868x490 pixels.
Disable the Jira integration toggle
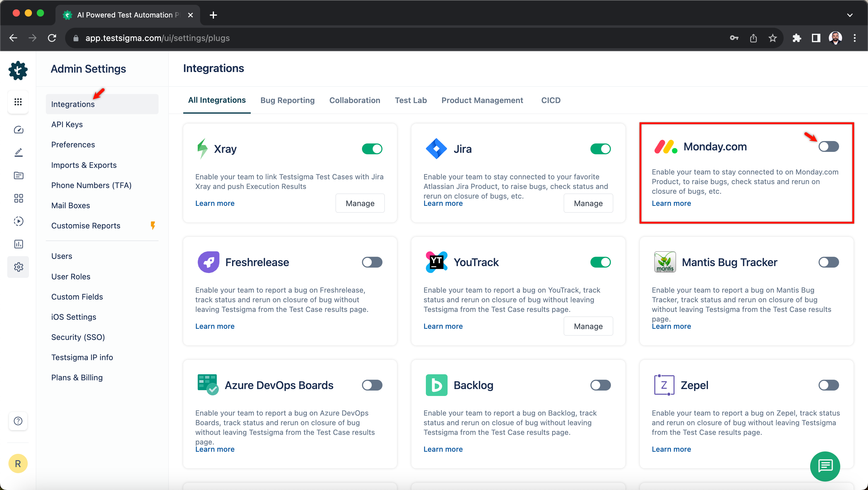600,149
